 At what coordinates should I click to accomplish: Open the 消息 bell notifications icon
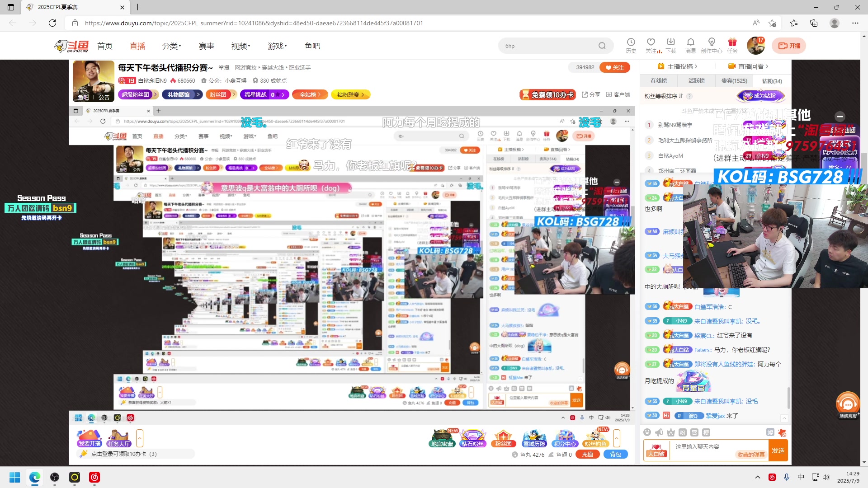tap(690, 45)
